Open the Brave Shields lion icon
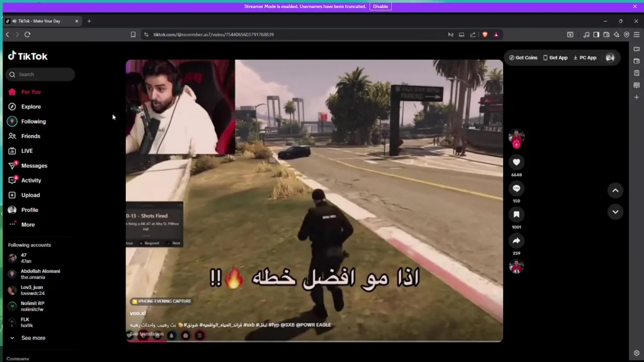The height and width of the screenshot is (362, 644). coord(485,35)
